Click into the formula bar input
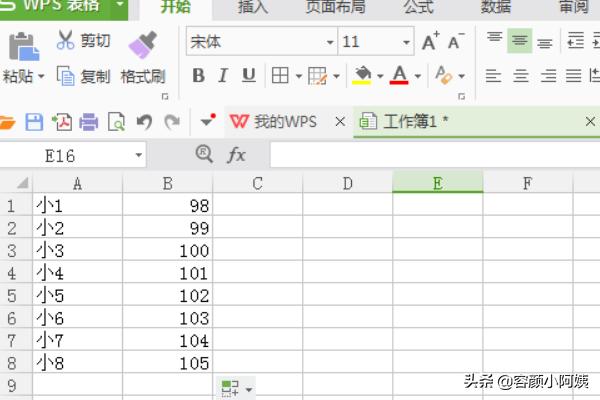The image size is (600, 400). coord(435,155)
